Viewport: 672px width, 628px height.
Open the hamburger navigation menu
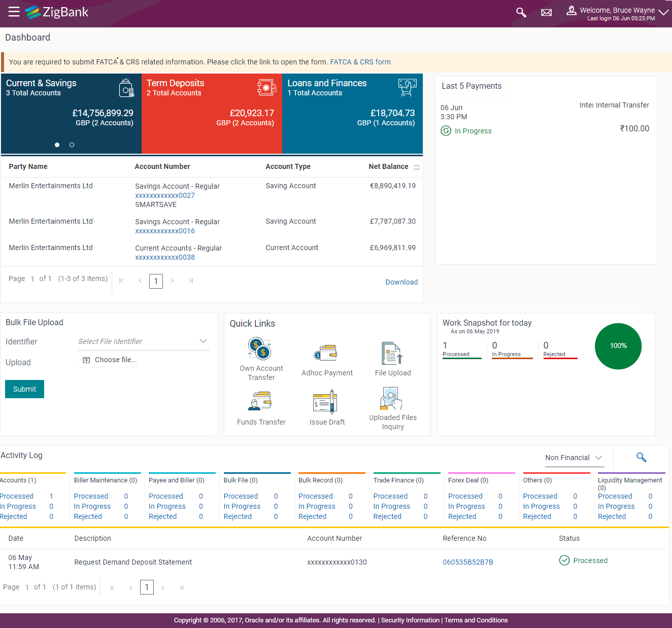pos(14,12)
